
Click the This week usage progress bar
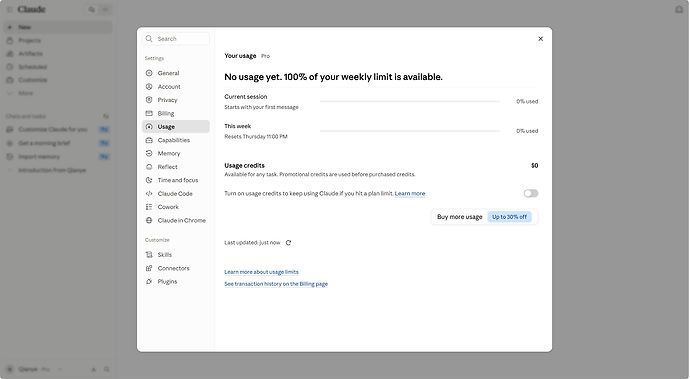[x=409, y=131]
